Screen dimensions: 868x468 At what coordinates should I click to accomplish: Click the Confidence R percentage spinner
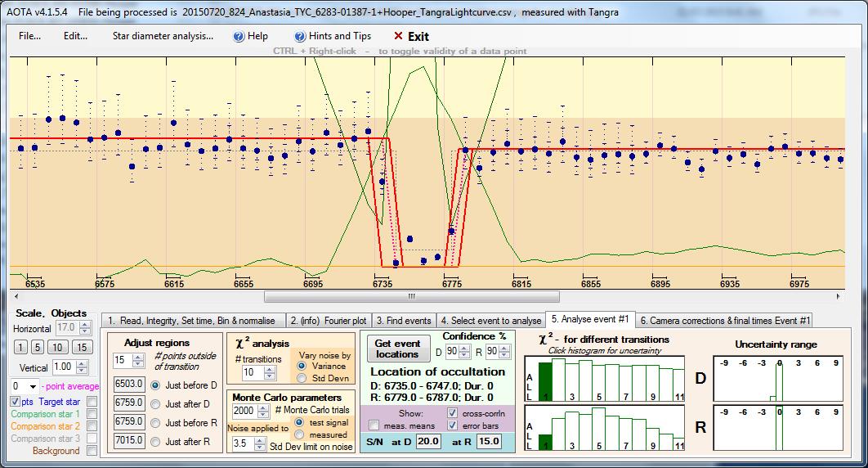pos(504,352)
